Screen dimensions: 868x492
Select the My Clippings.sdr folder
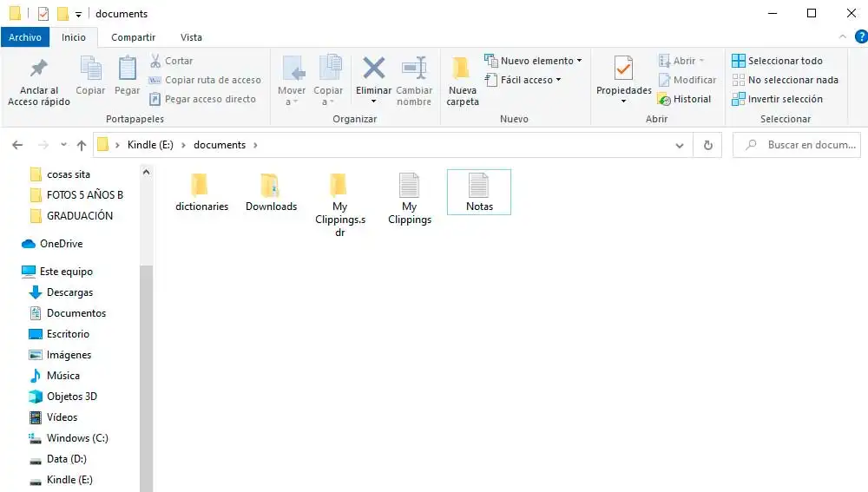[x=340, y=205]
